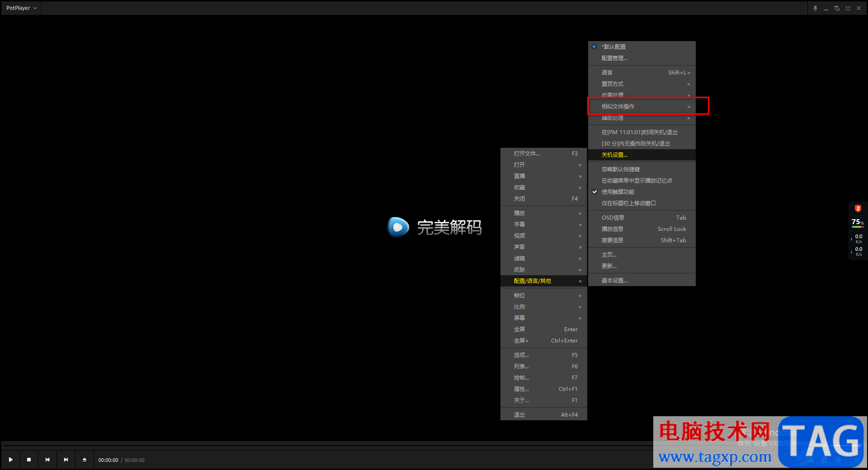The image size is (868, 470).
Task: Stop playback with the Stop button
Action: [29, 460]
